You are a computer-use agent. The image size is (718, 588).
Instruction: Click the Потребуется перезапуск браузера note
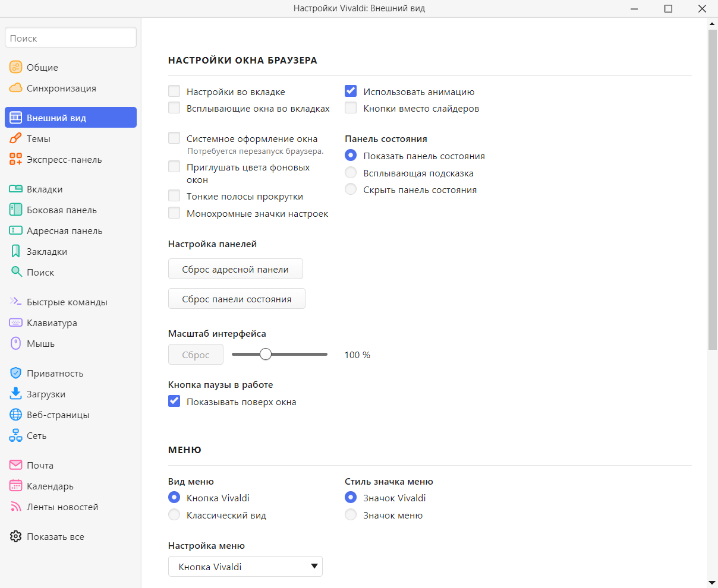[256, 151]
